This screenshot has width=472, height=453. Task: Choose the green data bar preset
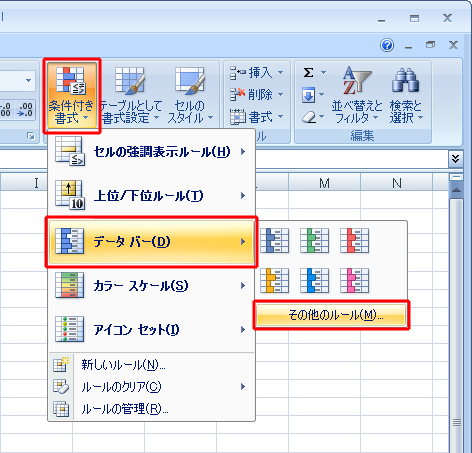tap(314, 240)
